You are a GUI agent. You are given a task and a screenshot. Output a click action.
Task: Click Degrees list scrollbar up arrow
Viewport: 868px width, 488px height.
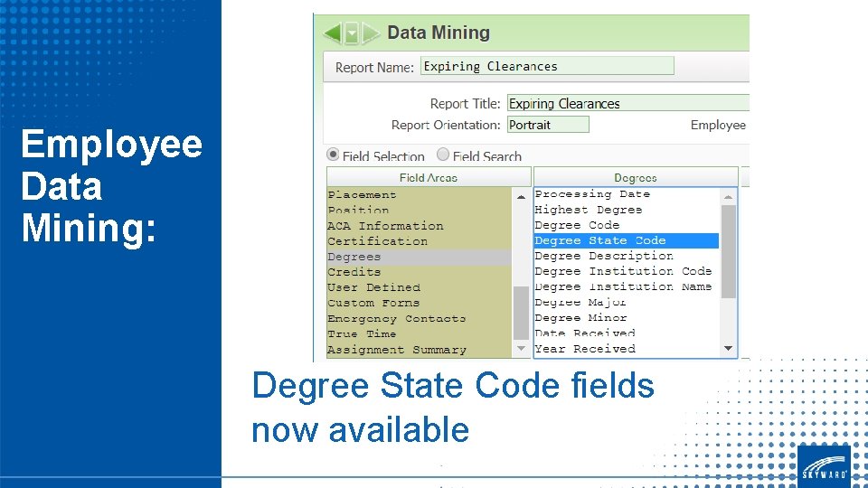729,197
